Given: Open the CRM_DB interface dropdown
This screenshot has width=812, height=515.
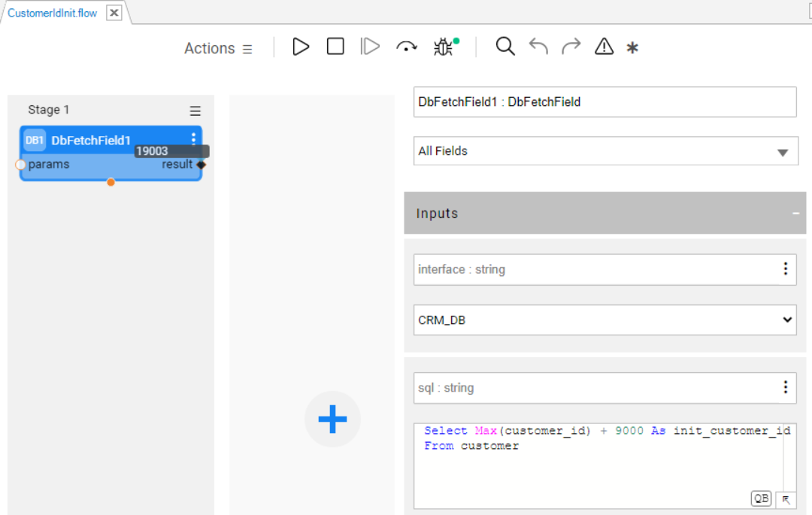Looking at the screenshot, I should point(605,320).
